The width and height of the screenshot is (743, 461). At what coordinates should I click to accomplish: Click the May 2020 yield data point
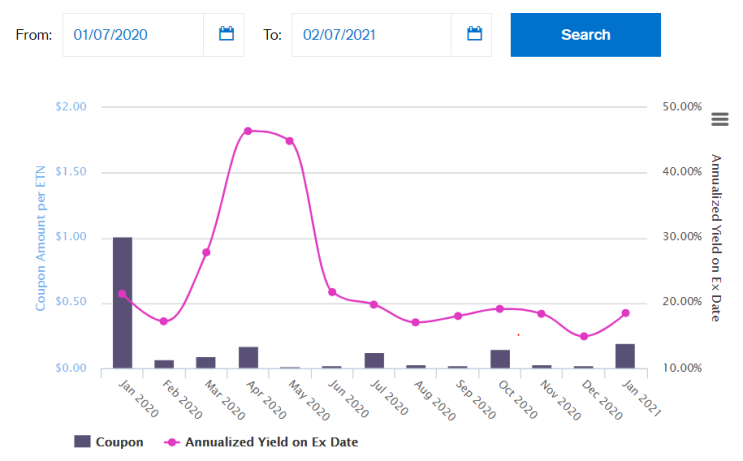[290, 141]
